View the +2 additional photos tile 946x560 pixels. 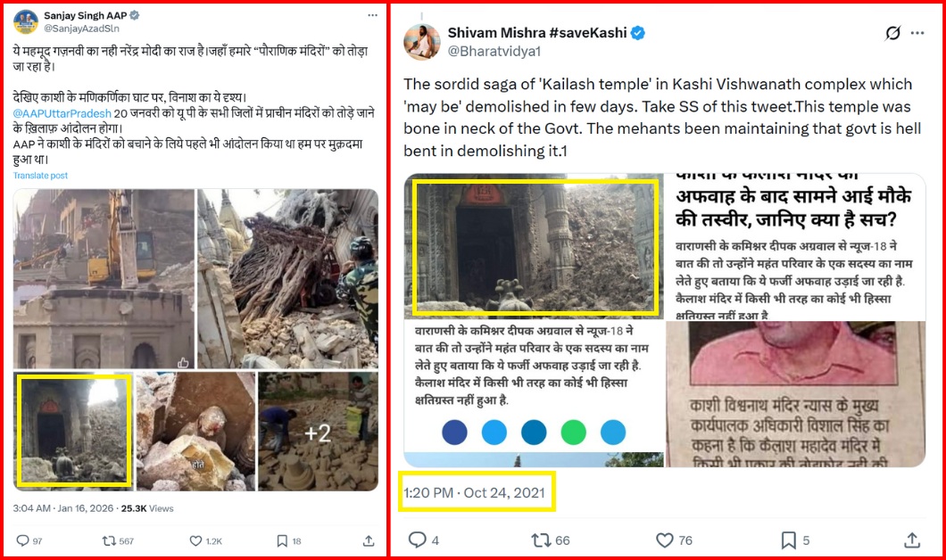click(x=318, y=432)
